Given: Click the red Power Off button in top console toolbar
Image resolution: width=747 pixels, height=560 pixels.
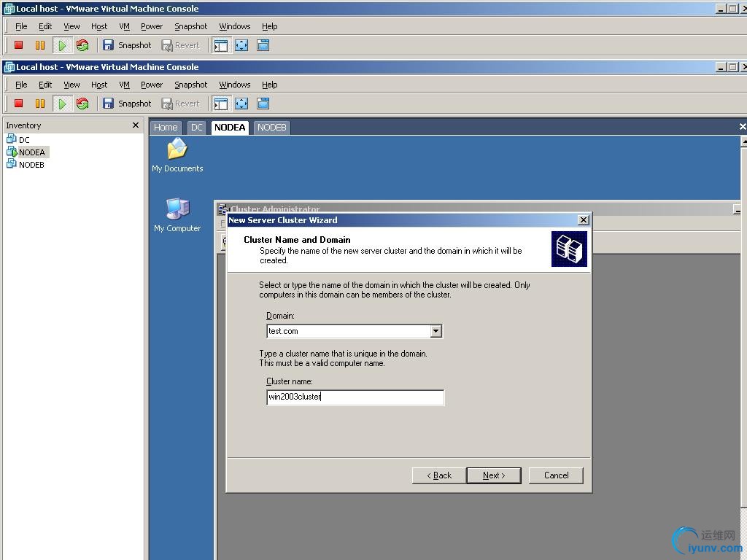Looking at the screenshot, I should click(x=18, y=45).
